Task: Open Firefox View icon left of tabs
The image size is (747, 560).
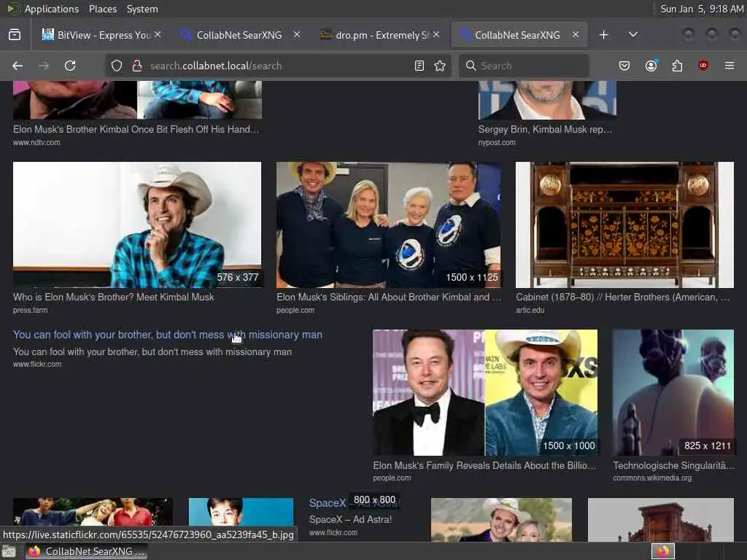Action: point(15,35)
